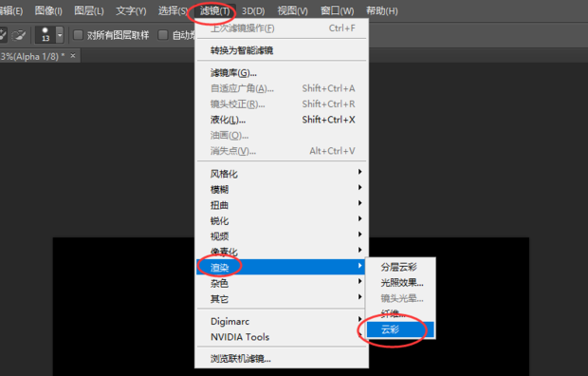Viewport: 588px width, 376px height.
Task: Open 滤镜库(G)... filter gallery
Action: point(282,72)
